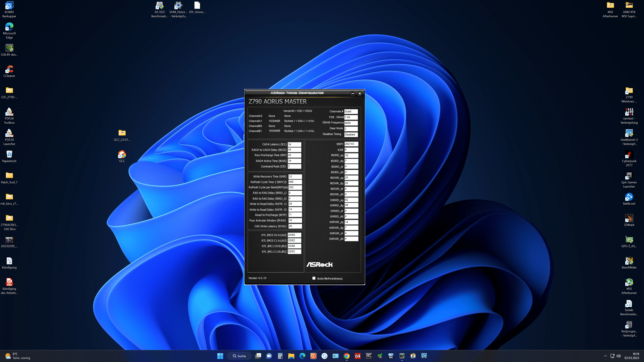Open Google Chrome from the taskbar
644x362 pixels.
(346, 356)
